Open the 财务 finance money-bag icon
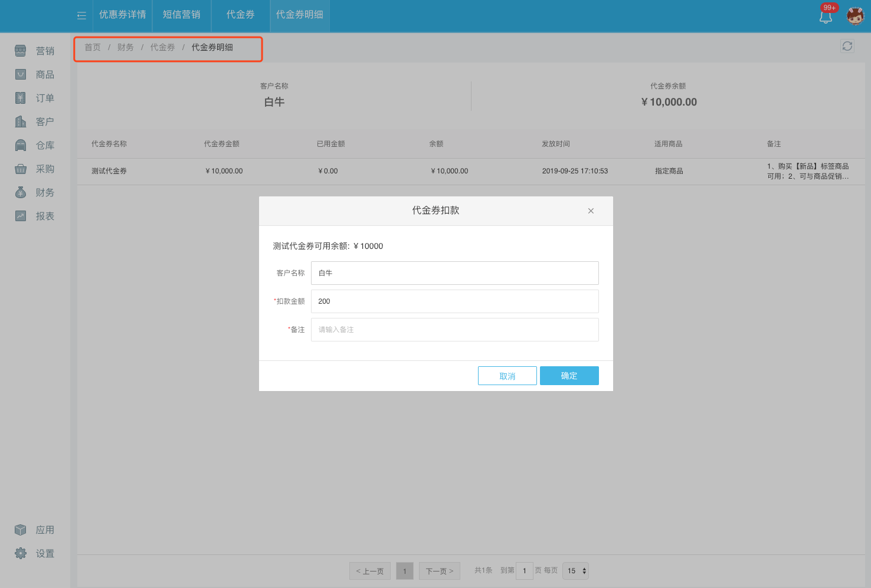871x588 pixels. (21, 192)
